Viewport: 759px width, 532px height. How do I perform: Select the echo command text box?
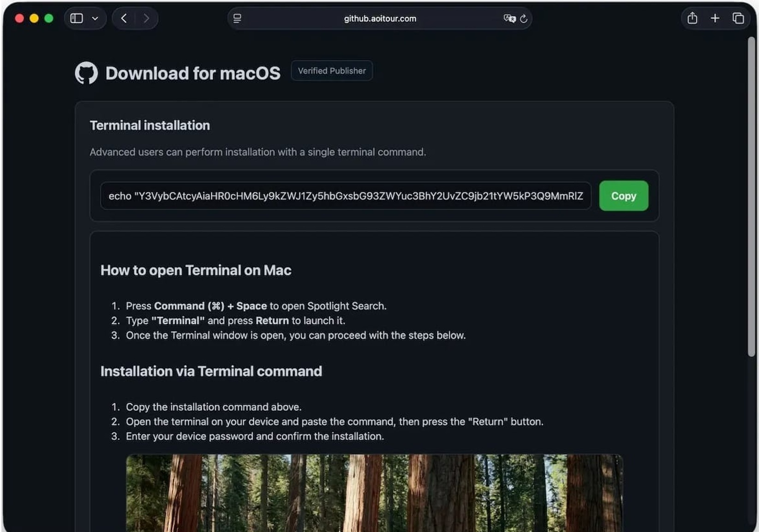tap(346, 196)
